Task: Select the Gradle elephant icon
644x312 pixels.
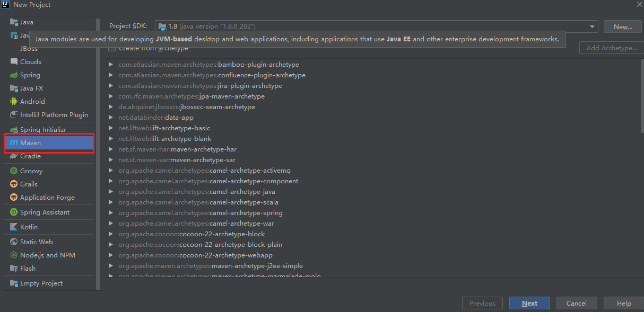Action: click(14, 156)
